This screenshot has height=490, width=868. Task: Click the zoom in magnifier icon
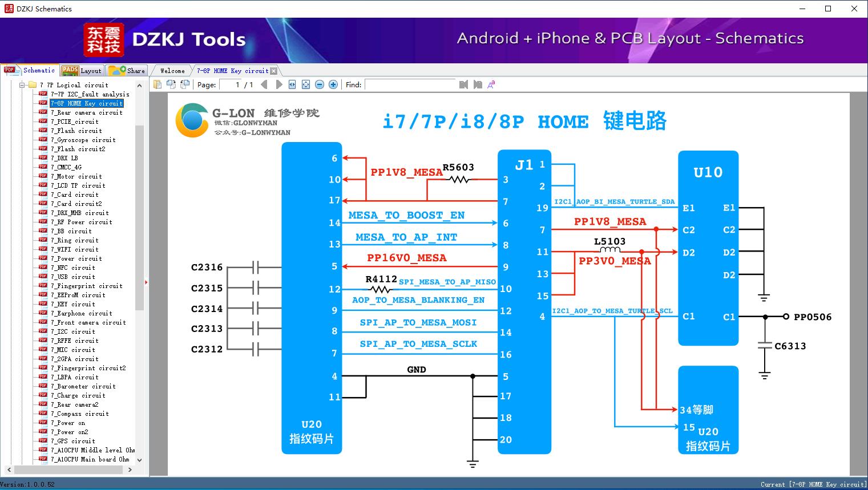coord(333,84)
